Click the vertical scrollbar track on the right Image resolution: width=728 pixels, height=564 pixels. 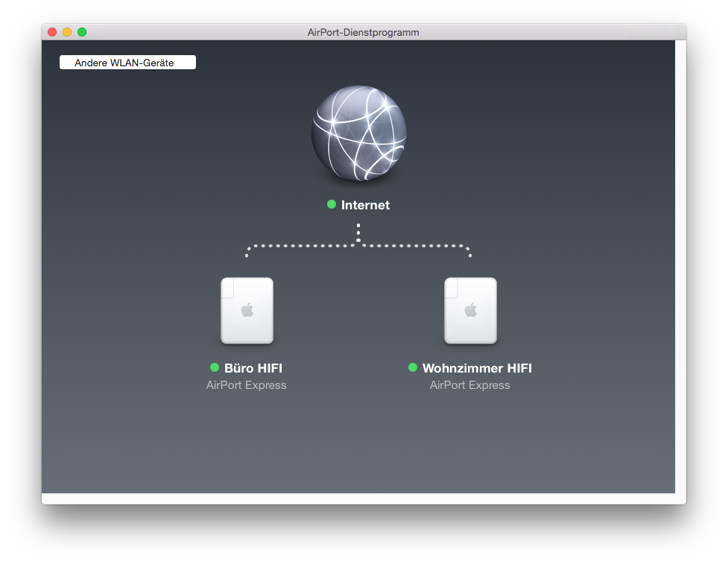680,268
